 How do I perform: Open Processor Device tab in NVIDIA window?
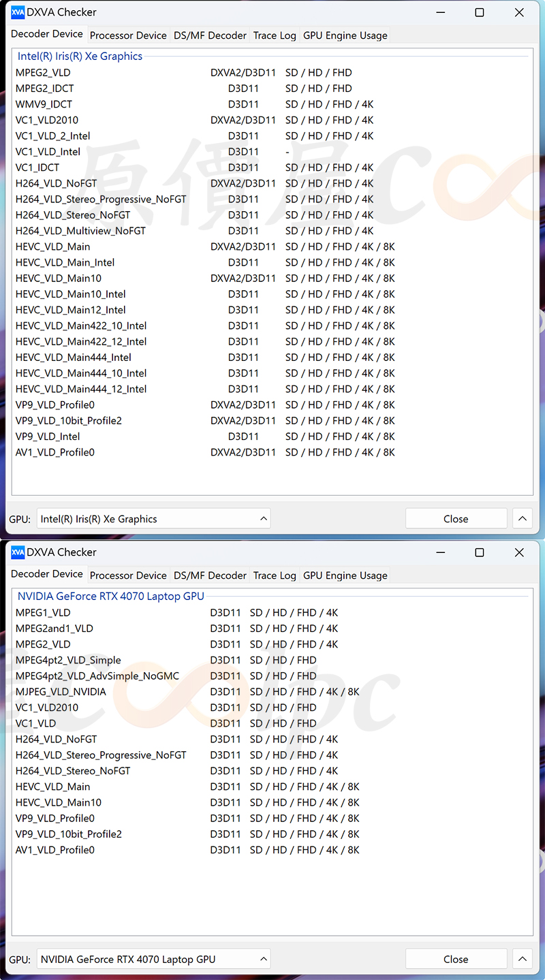point(128,575)
